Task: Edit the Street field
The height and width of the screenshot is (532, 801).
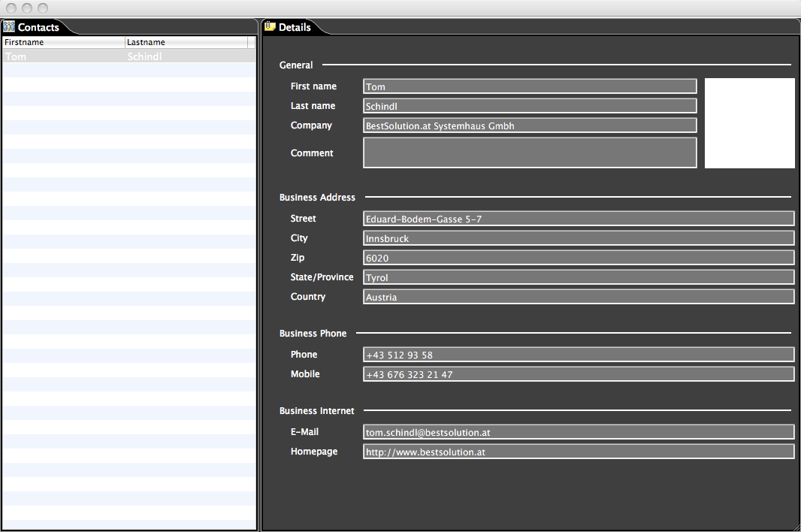Action: pos(579,218)
